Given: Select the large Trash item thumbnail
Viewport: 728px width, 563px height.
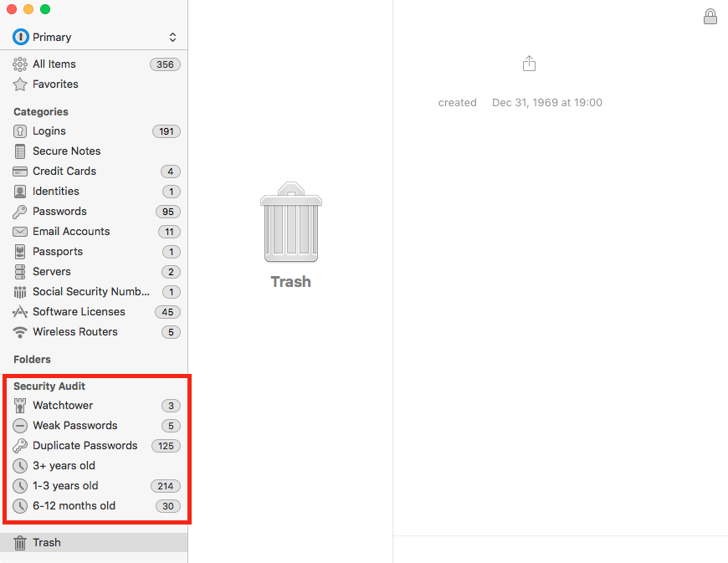Looking at the screenshot, I should tap(291, 223).
